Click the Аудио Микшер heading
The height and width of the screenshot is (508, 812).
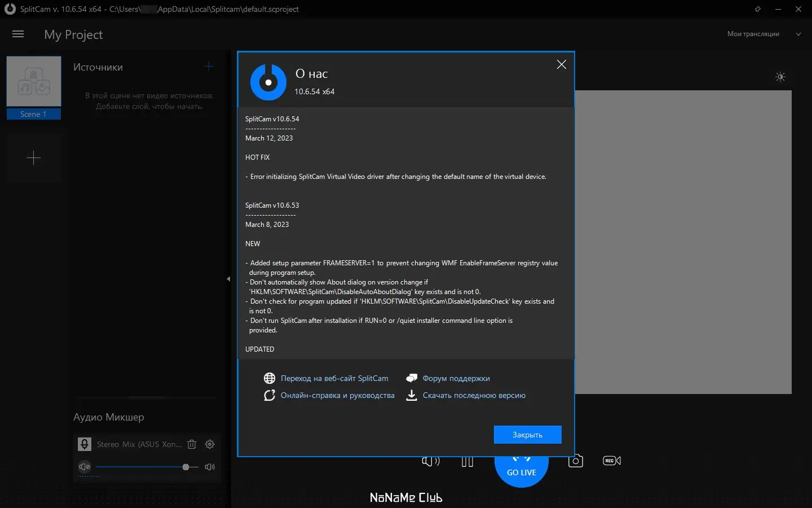coord(109,417)
